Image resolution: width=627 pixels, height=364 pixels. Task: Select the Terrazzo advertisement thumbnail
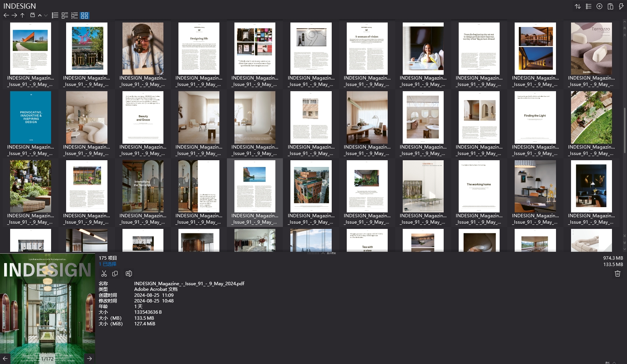point(591,48)
